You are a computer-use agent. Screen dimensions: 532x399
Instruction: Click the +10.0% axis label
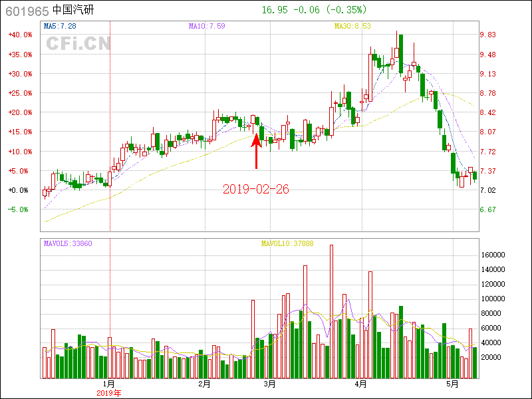pyautogui.click(x=21, y=152)
